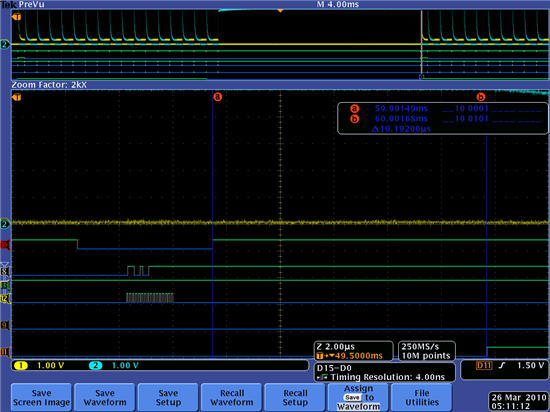The height and width of the screenshot is (412, 550).
Task: Click the rising edge trigger slope icon
Action: point(502,366)
